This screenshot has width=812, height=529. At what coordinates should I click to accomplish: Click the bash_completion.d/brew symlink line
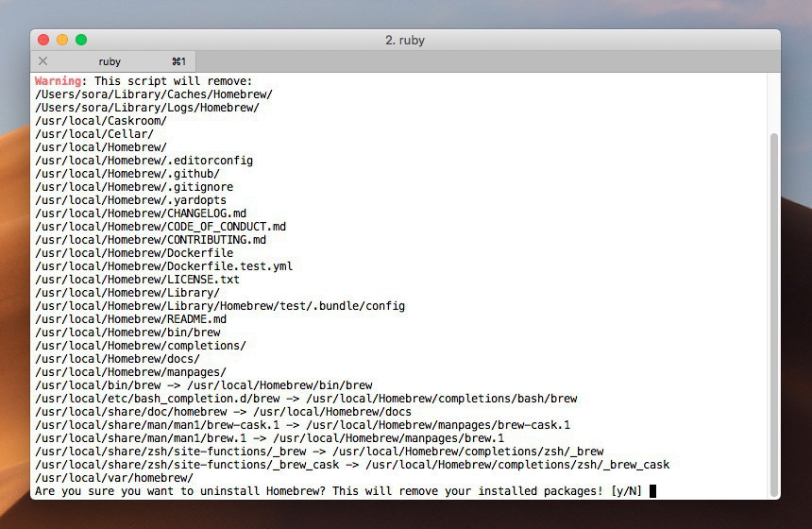click(306, 399)
